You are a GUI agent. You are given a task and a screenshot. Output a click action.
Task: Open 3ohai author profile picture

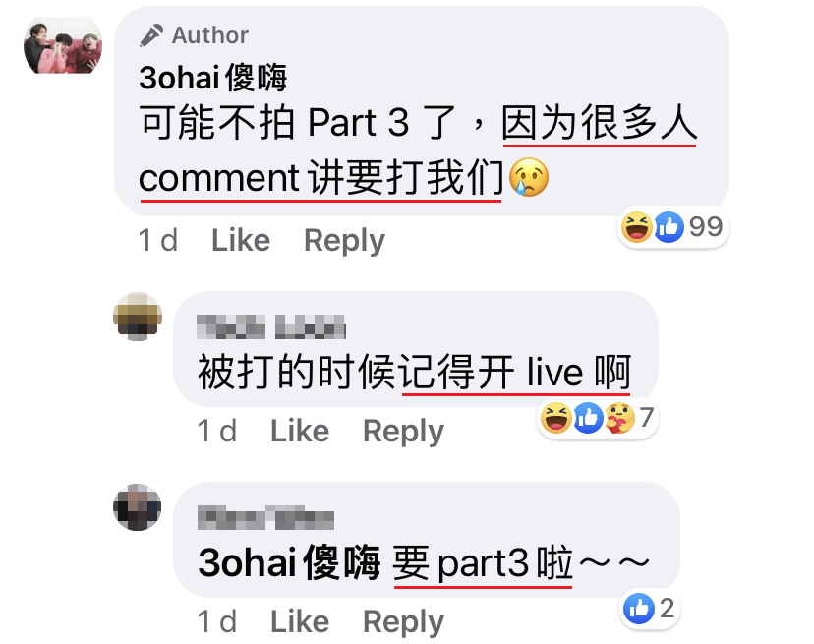coord(63,45)
